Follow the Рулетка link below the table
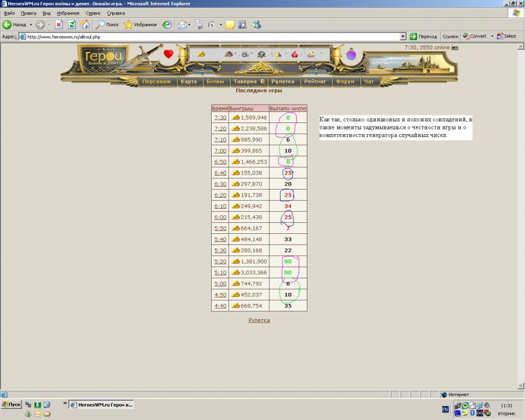 tap(259, 320)
